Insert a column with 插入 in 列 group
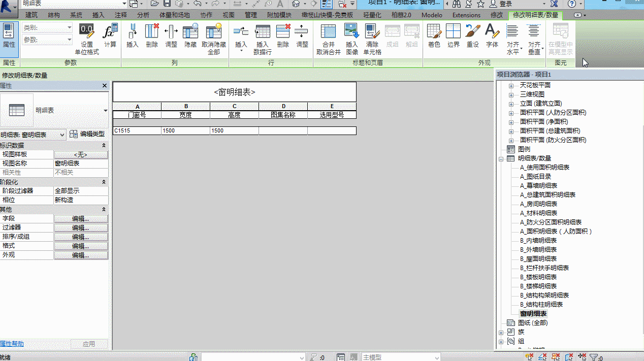Screen dimensions: 644x361 click(133, 36)
